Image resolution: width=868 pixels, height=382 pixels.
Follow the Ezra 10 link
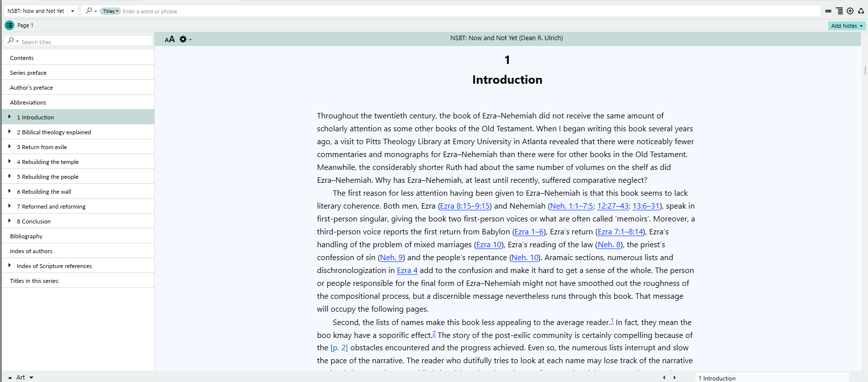pyautogui.click(x=489, y=245)
